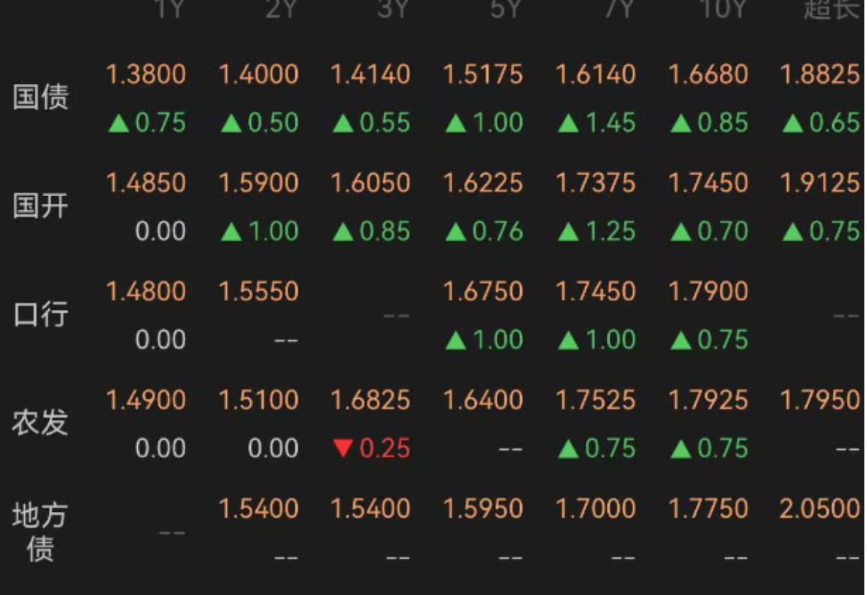Click the 国开 10Y yield 1.7450

click(708, 183)
